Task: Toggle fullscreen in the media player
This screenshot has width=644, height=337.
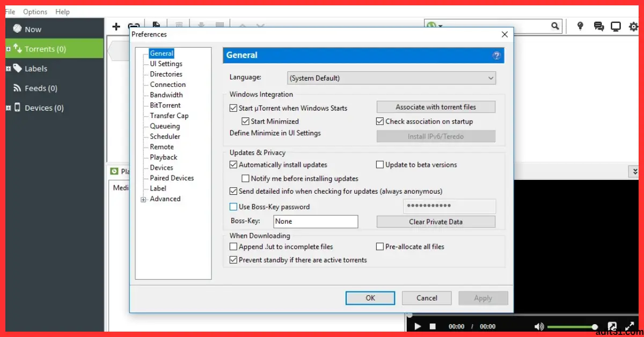Action: 629,326
